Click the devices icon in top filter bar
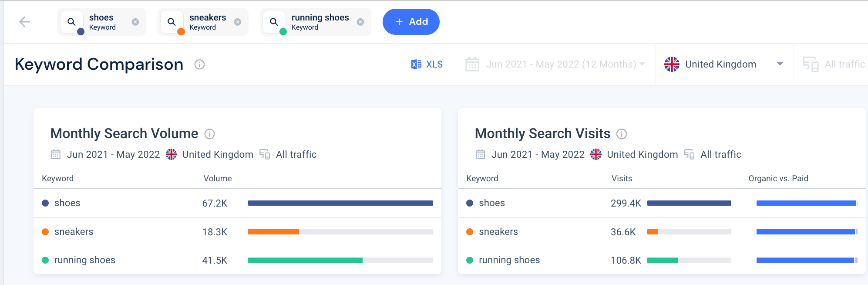This screenshot has width=868, height=285. click(811, 64)
